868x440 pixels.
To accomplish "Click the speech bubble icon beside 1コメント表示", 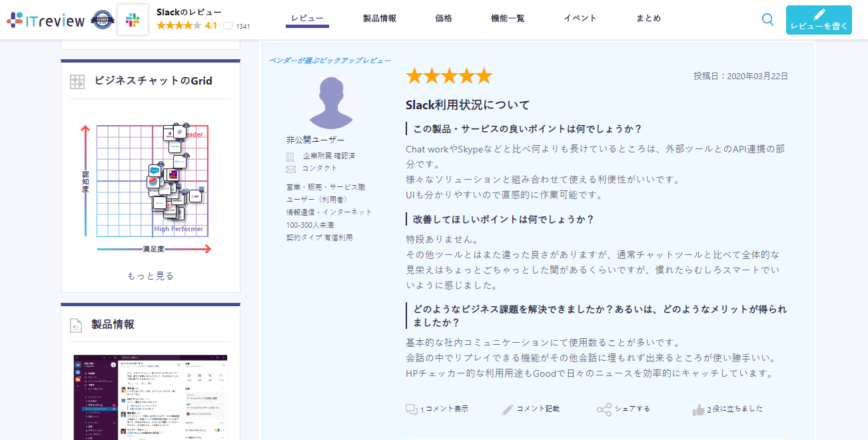I will tap(412, 409).
